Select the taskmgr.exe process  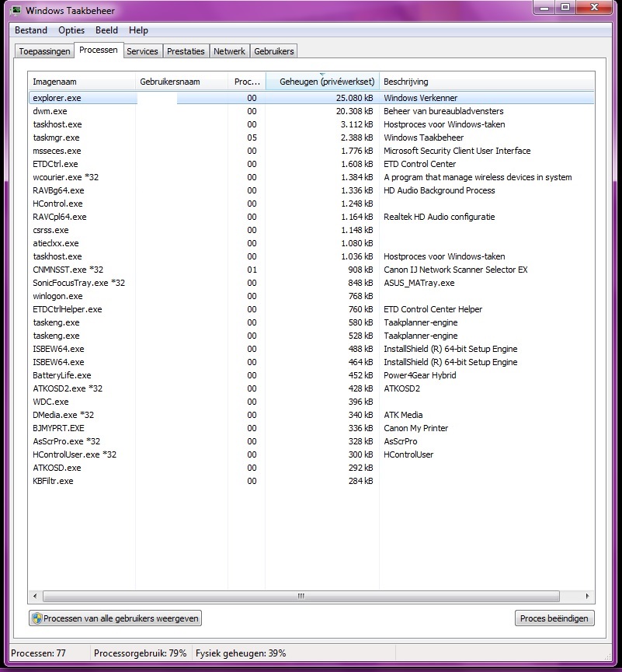click(x=311, y=138)
